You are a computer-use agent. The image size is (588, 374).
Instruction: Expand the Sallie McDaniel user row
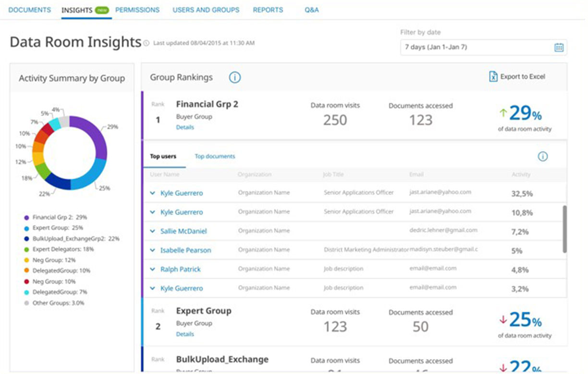(152, 231)
